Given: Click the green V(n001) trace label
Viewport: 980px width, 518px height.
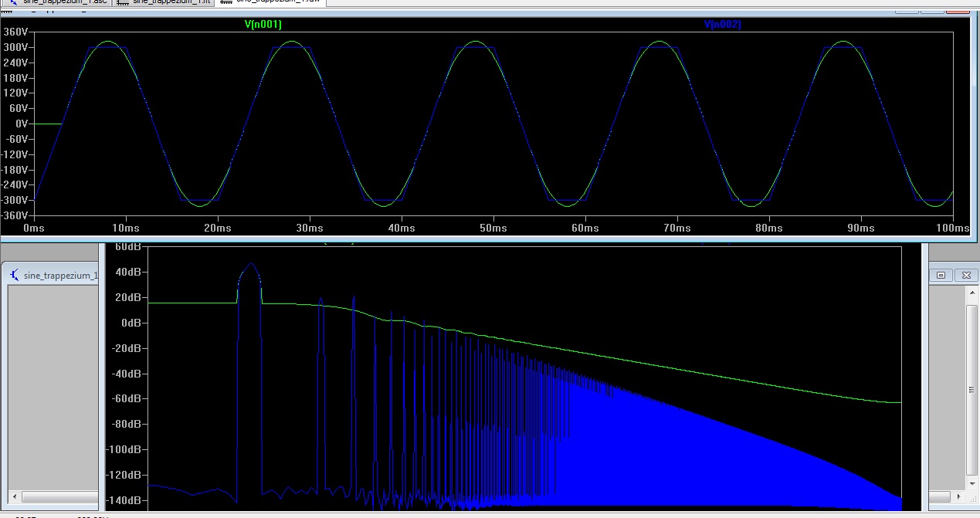Looking at the screenshot, I should 263,25.
